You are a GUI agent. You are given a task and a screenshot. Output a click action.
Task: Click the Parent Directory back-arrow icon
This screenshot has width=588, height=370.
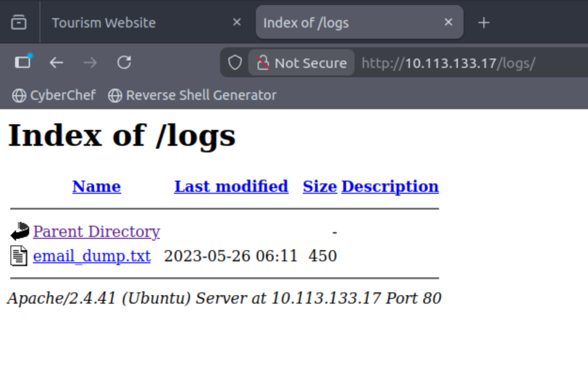[19, 231]
